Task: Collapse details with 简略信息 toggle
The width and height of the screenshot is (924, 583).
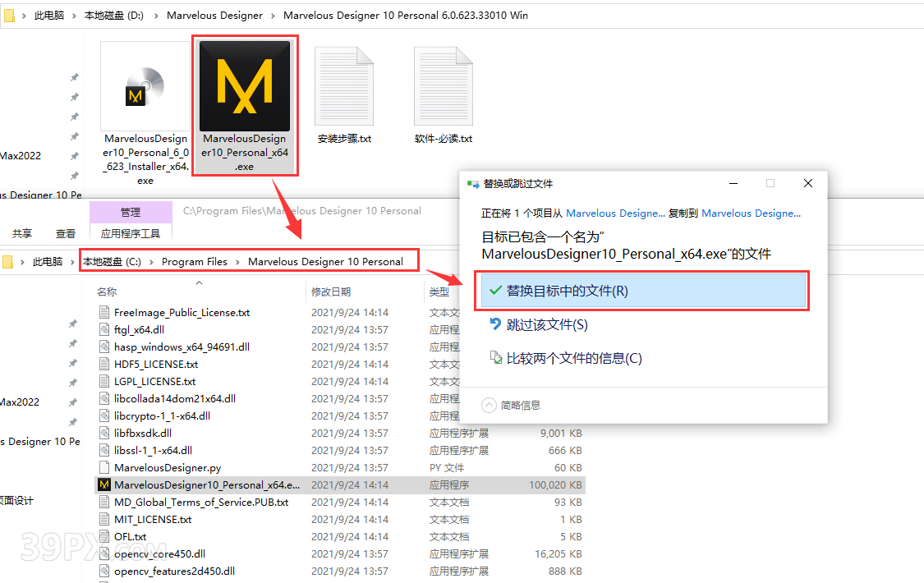Action: coord(511,405)
